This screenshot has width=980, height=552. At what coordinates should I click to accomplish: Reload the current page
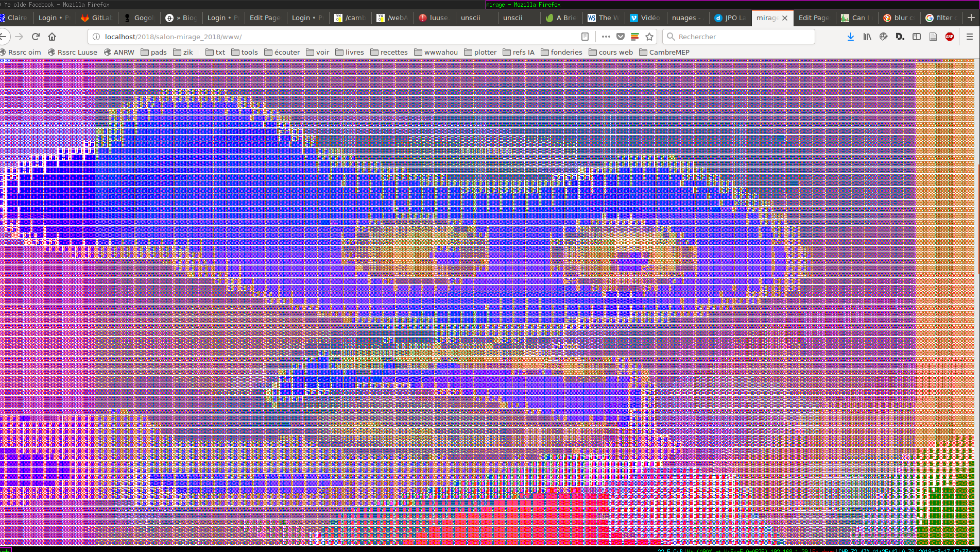point(36,37)
